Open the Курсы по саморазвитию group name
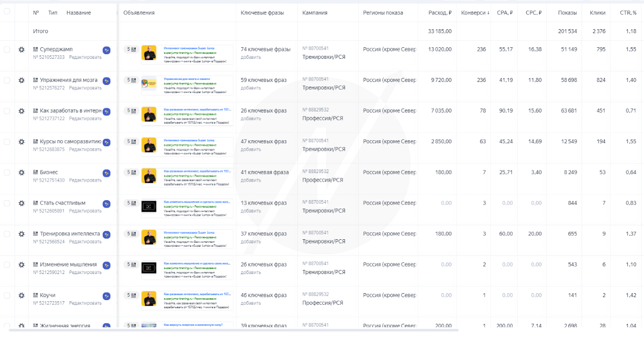Viewport: 644px width, 362px height. click(70, 141)
